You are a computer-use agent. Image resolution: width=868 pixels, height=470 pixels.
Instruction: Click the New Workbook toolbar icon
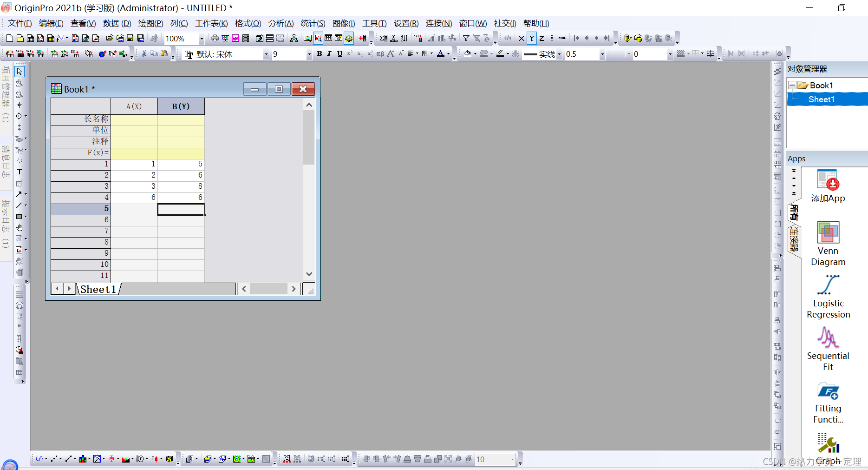(x=30, y=38)
